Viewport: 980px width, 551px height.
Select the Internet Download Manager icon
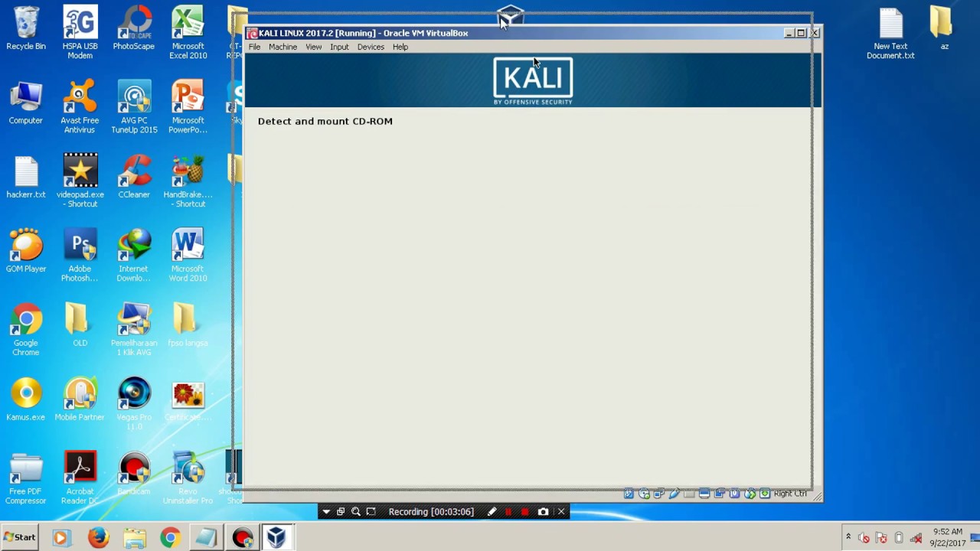[x=134, y=256]
